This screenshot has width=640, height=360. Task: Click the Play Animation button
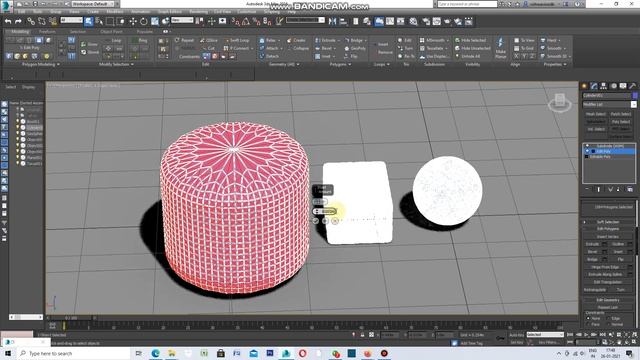pos(586,335)
